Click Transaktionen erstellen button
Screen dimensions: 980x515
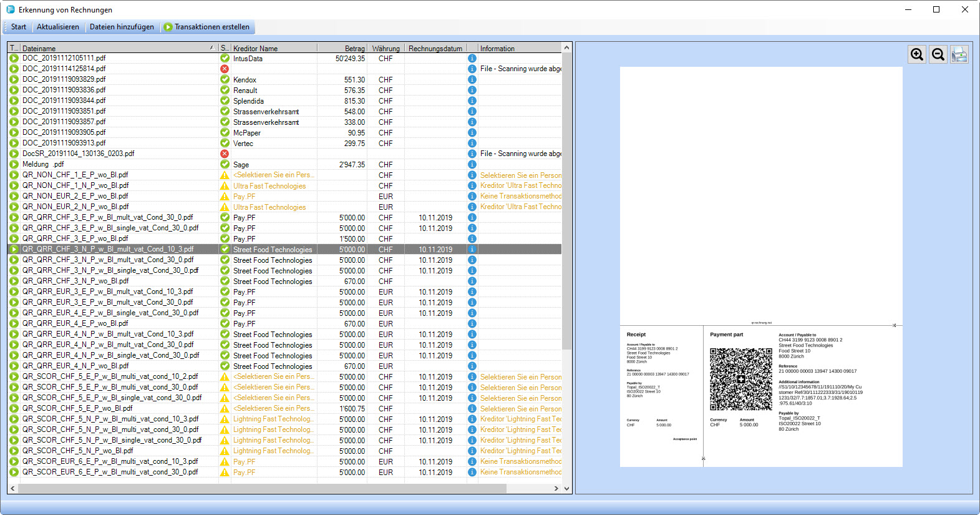pyautogui.click(x=206, y=27)
